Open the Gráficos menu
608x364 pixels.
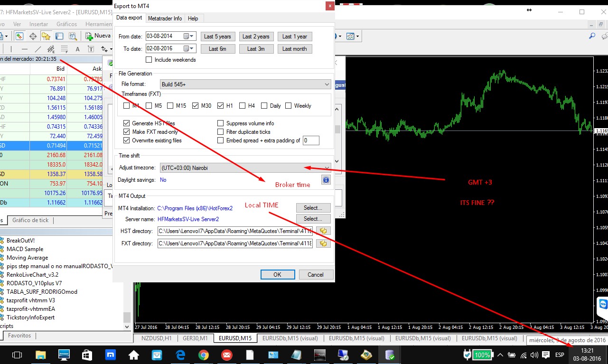[x=66, y=24]
